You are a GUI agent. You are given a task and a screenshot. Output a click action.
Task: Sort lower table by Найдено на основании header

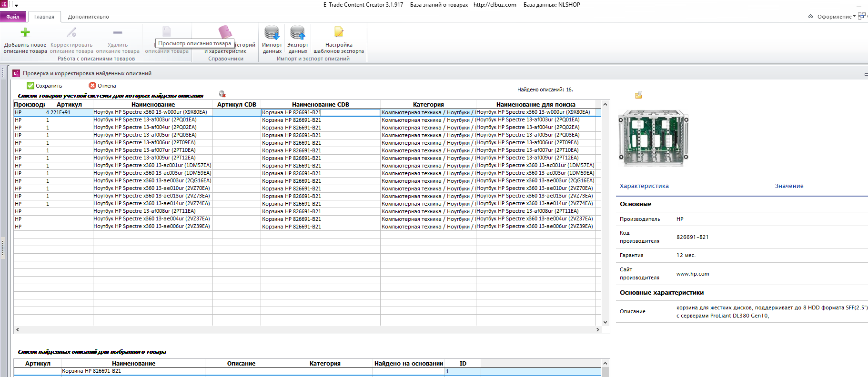pyautogui.click(x=409, y=363)
